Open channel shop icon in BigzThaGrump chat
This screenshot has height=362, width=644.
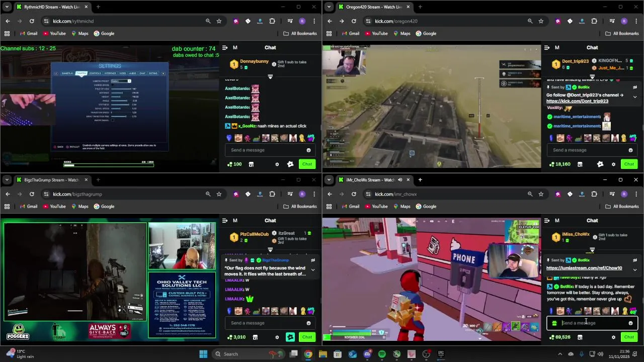coord(255,337)
